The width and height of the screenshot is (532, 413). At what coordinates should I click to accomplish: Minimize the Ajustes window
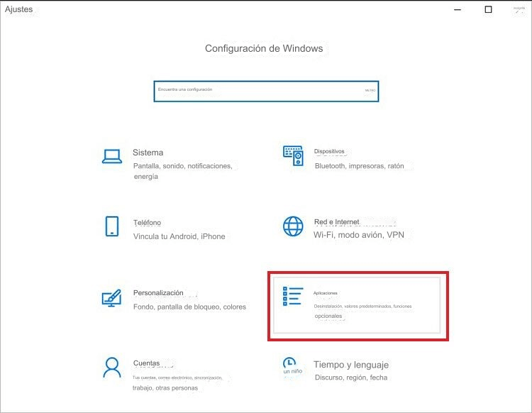click(458, 9)
